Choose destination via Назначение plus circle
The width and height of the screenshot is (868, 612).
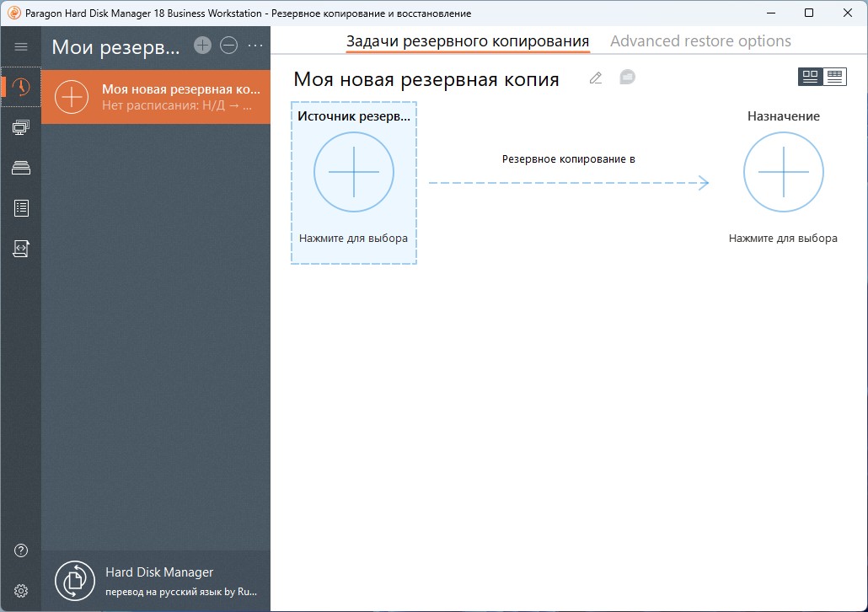coord(783,172)
